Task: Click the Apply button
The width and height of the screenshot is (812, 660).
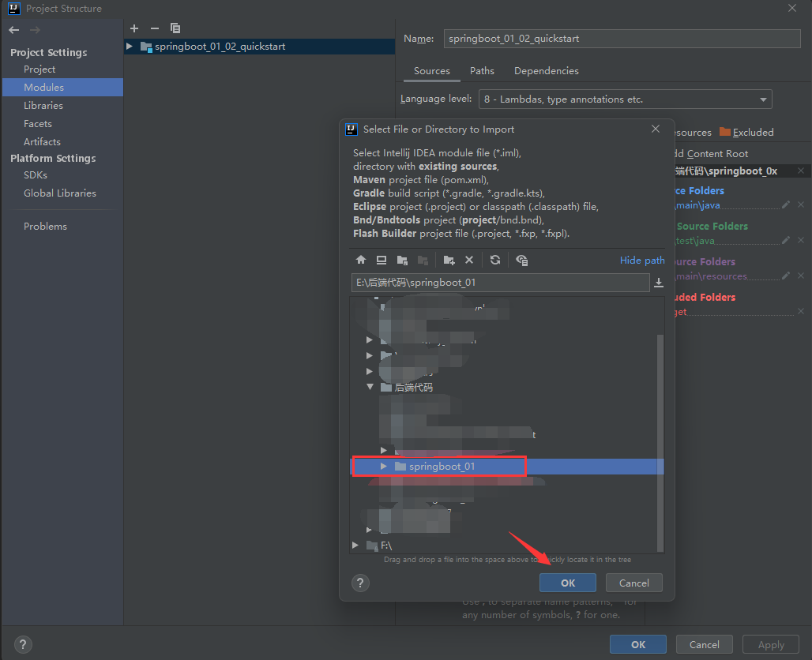Action: (x=771, y=644)
